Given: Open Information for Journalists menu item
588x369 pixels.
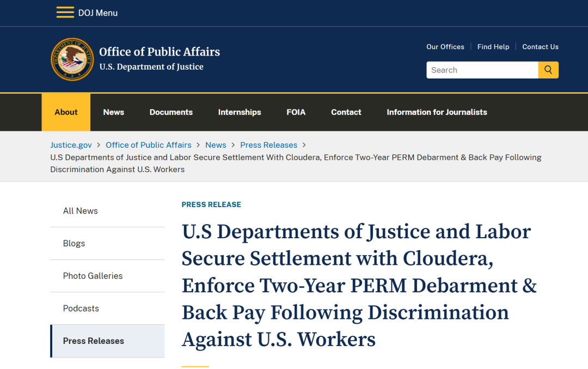Looking at the screenshot, I should (x=437, y=112).
